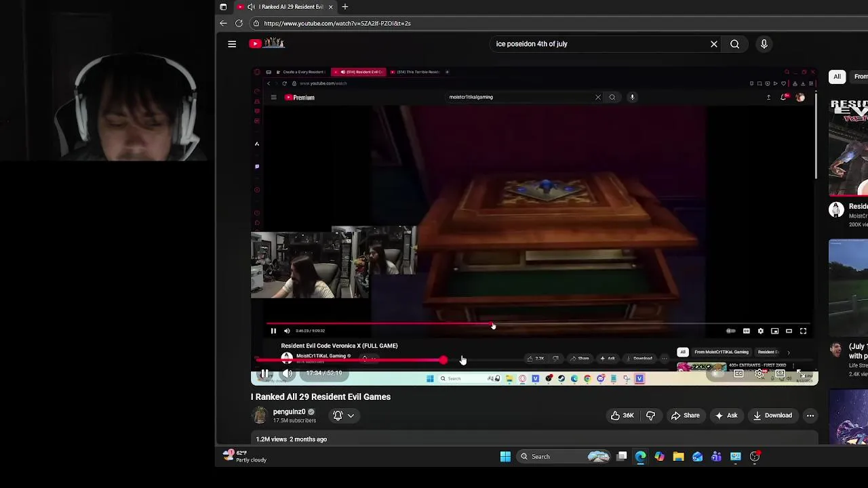
Task: Open penguinz0 channel avatar
Action: (x=260, y=415)
